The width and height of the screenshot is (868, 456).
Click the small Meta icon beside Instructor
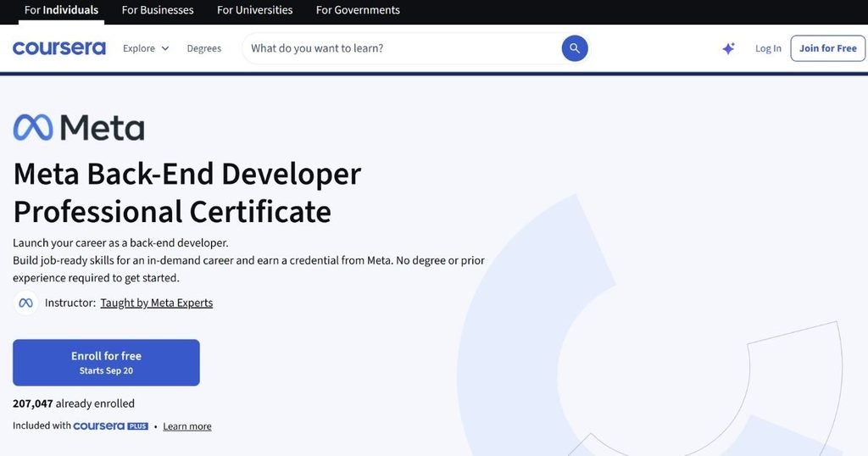pos(25,303)
